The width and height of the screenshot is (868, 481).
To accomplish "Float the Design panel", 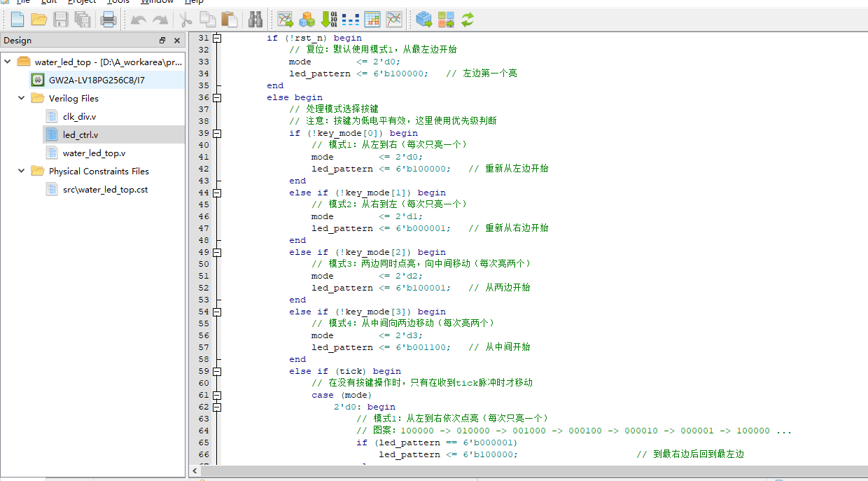I will click(162, 41).
